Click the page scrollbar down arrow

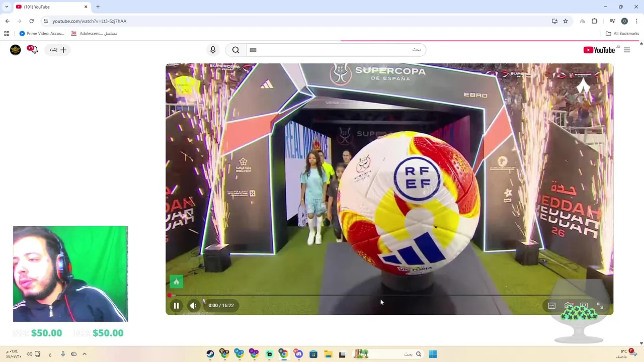(641, 343)
